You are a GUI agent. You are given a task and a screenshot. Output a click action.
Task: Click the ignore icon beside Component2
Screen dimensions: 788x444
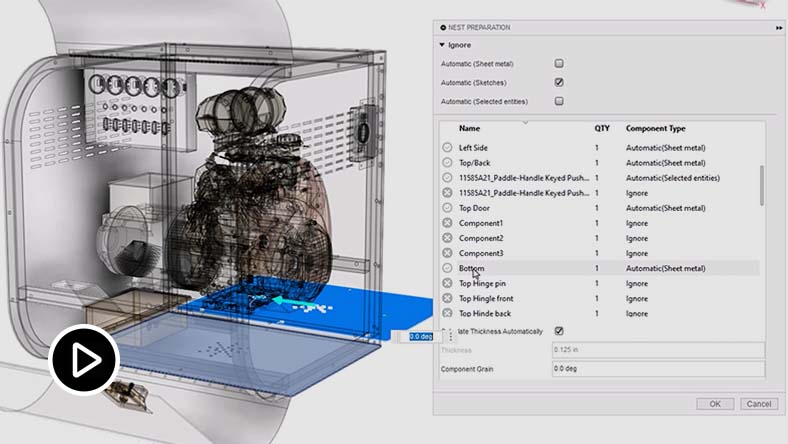pos(447,238)
